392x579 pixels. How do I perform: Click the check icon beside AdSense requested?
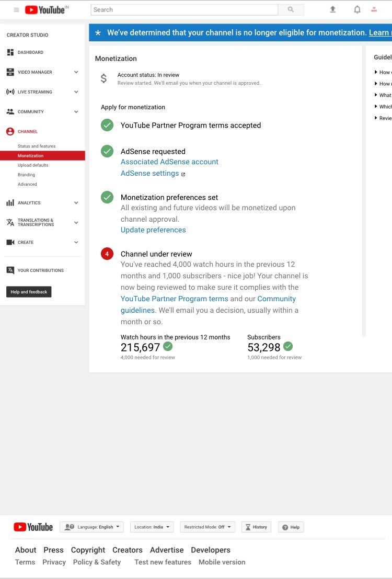click(107, 151)
